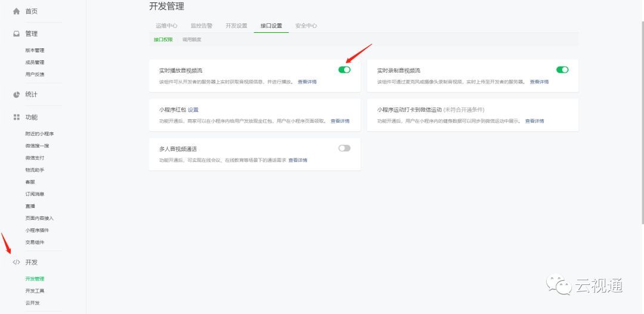
Task: Click the 实时录制音视频流 card title
Action: click(399, 70)
